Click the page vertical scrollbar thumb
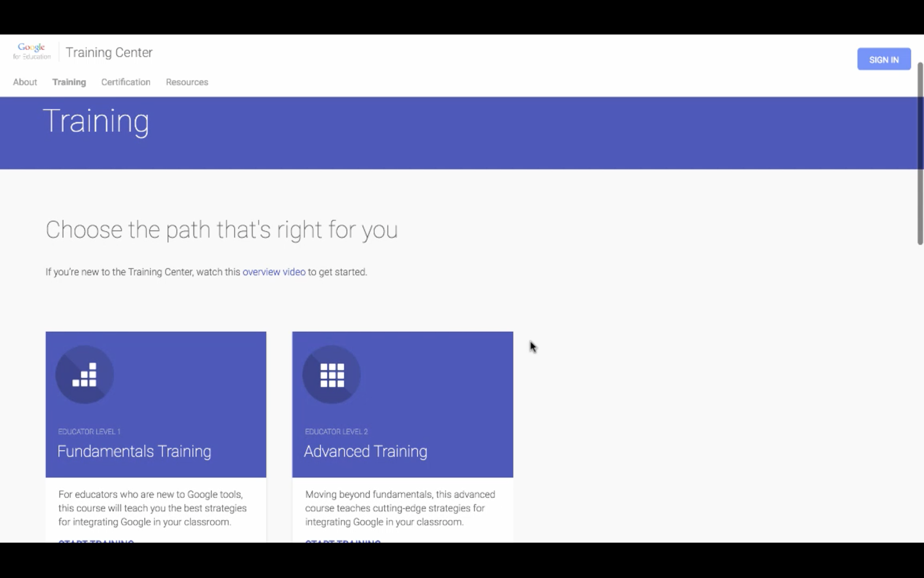924x578 pixels. [920, 153]
